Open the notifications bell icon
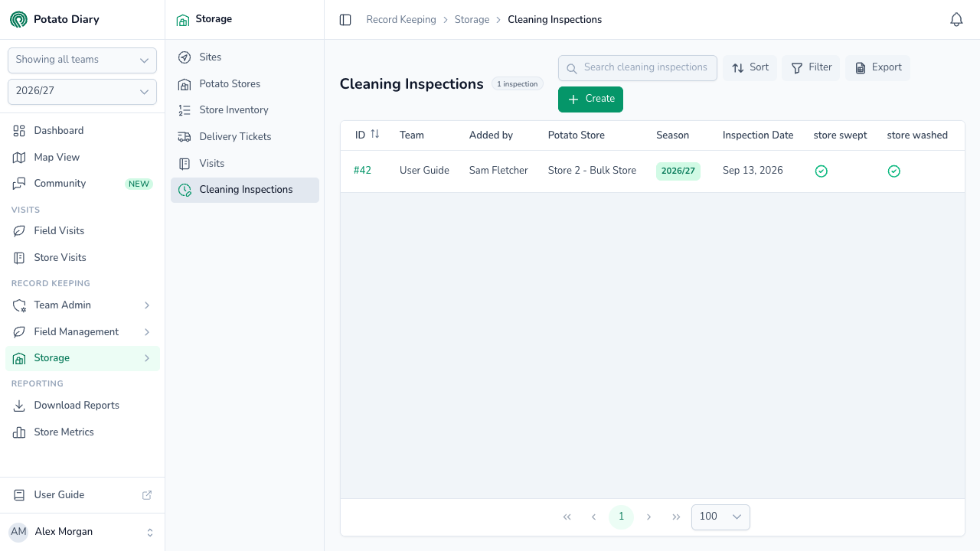This screenshot has height=551, width=980. click(956, 20)
